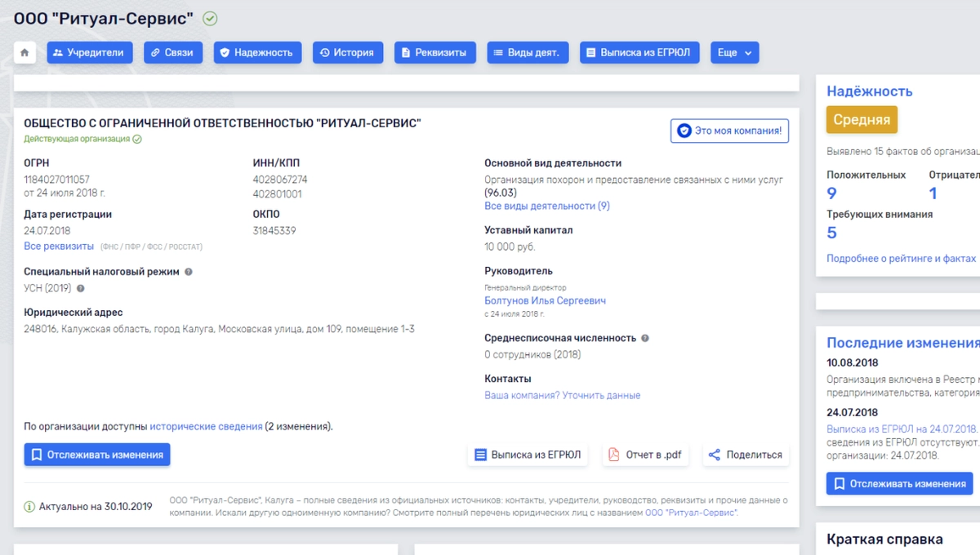Click the Средняя reliability rating badge
Viewport: 980px width, 555px height.
pyautogui.click(x=862, y=119)
